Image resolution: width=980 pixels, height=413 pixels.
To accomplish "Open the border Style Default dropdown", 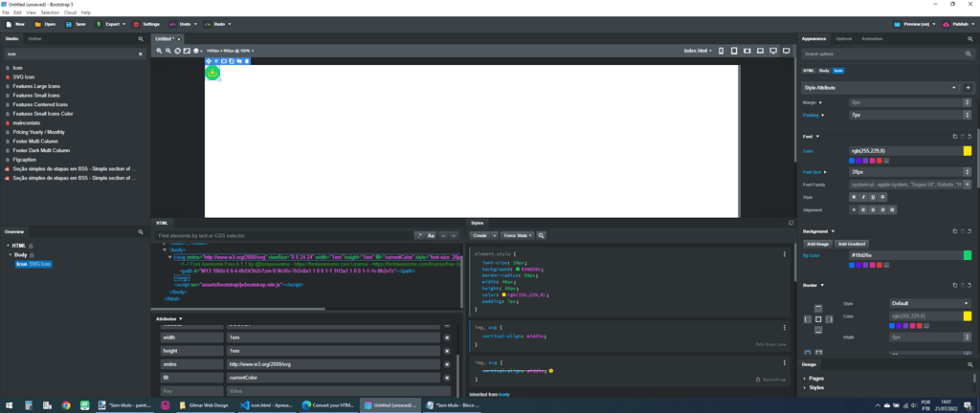I will click(930, 303).
